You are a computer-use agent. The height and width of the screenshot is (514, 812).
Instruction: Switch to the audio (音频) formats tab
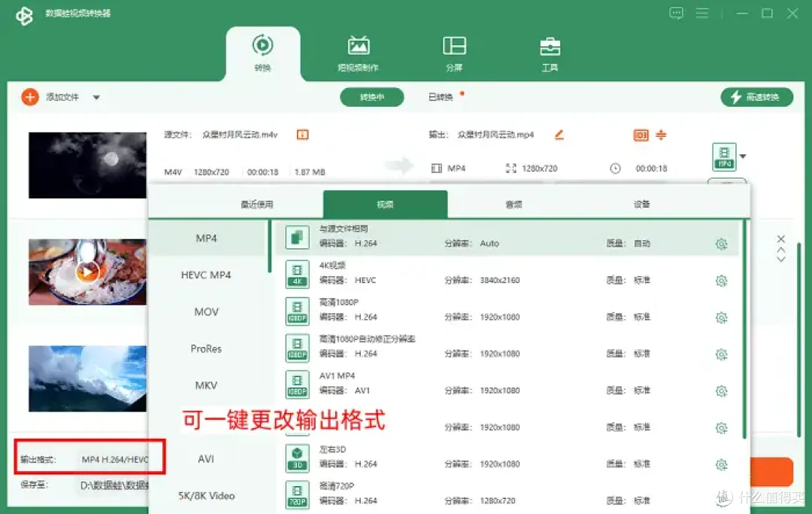pyautogui.click(x=514, y=204)
